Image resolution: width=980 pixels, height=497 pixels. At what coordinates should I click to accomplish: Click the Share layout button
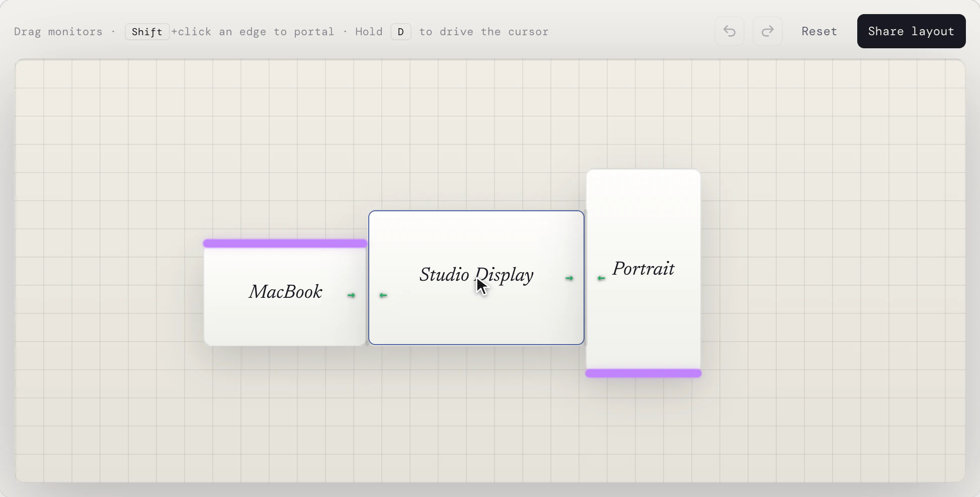coord(911,31)
